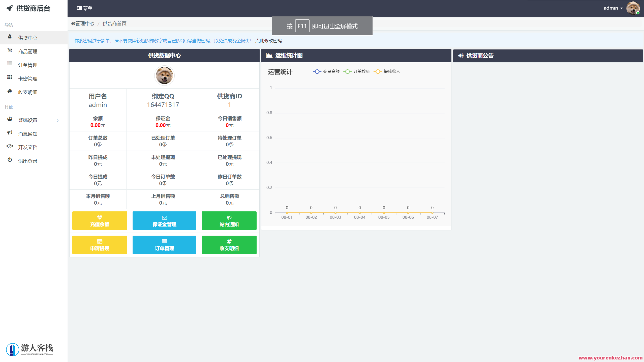The image size is (644, 362).
Task: Open 开发文档 via the handshake icon
Action: [x=10, y=147]
